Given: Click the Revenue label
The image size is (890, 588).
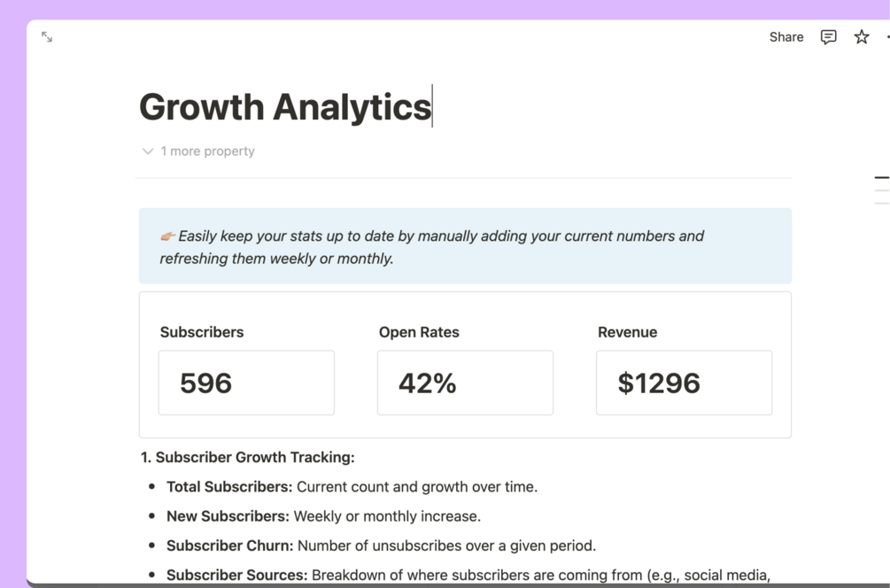Looking at the screenshot, I should pyautogui.click(x=627, y=333).
